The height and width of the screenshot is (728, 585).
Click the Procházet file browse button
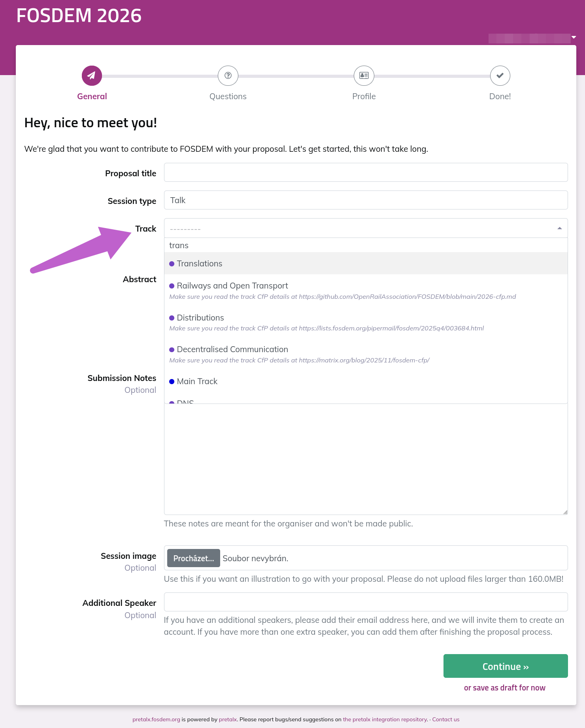(x=193, y=558)
